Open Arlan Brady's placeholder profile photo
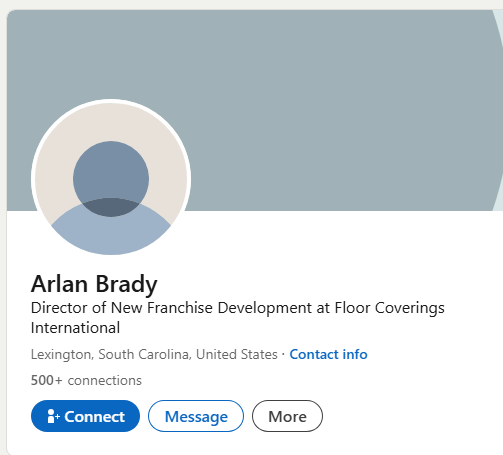The height and width of the screenshot is (455, 503). coord(111,178)
